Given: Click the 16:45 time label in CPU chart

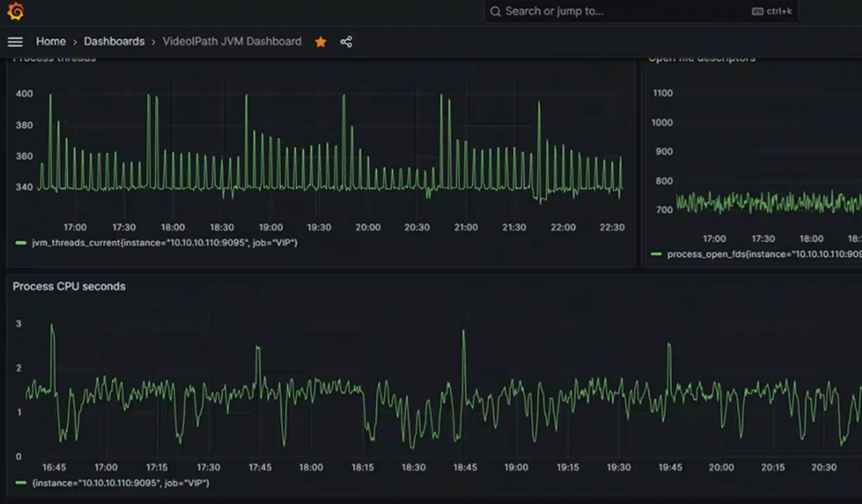Looking at the screenshot, I should click(54, 468).
